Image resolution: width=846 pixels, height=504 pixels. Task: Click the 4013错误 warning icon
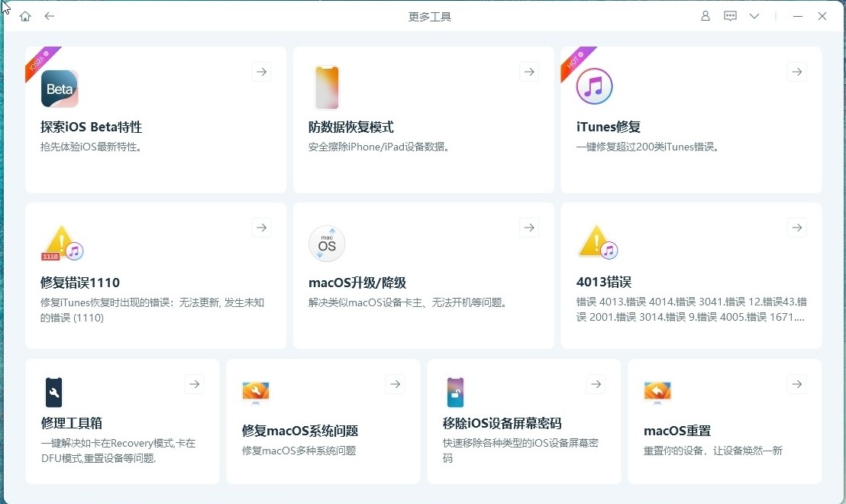tap(597, 242)
